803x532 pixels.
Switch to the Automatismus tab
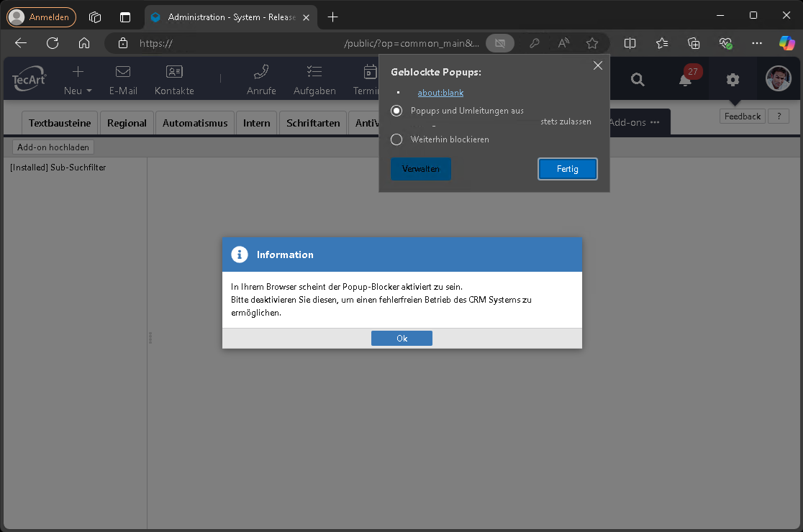tap(195, 123)
